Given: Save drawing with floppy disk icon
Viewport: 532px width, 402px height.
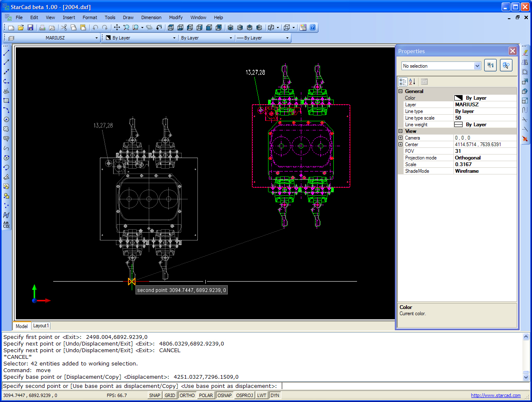Looking at the screenshot, I should (x=30, y=27).
